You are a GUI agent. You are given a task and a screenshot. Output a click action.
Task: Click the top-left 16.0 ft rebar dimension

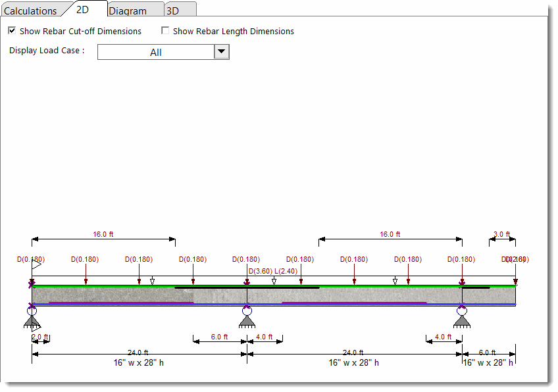coord(103,234)
